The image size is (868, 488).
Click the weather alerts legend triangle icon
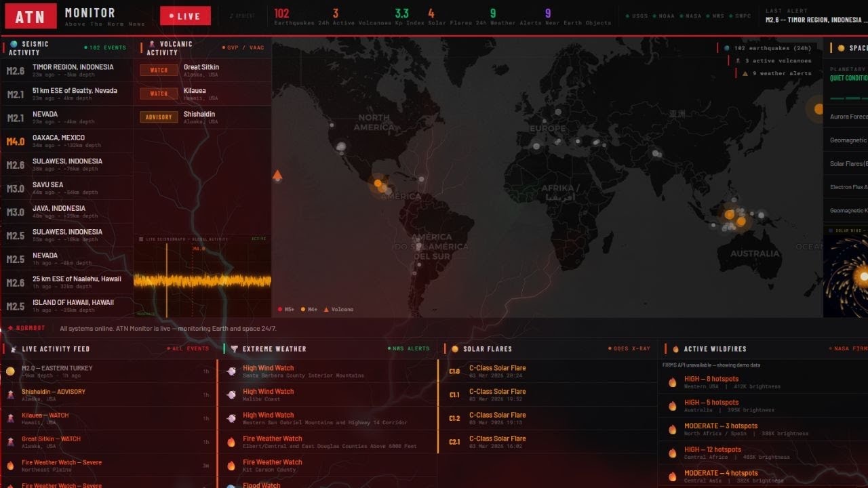pos(745,73)
